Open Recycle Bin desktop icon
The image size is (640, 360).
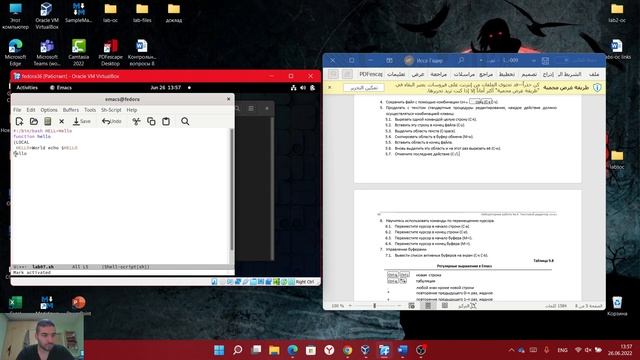pos(617,306)
